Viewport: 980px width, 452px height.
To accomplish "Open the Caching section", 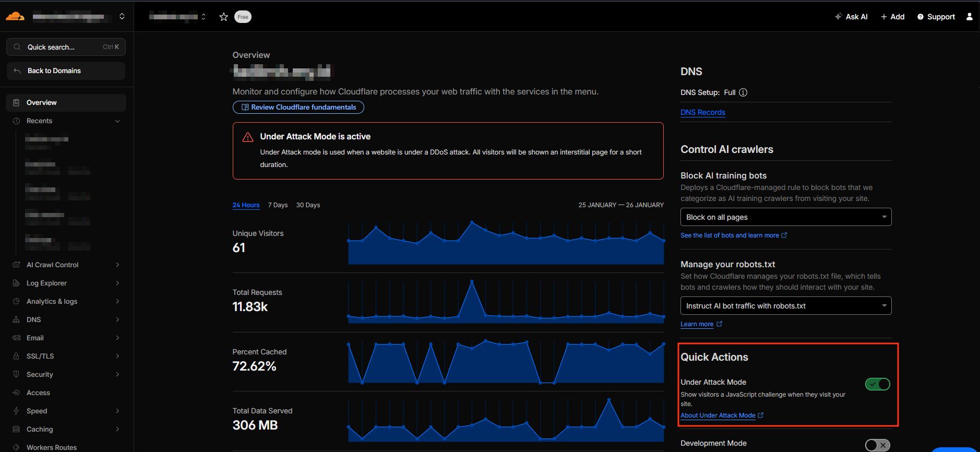I will (x=66, y=429).
